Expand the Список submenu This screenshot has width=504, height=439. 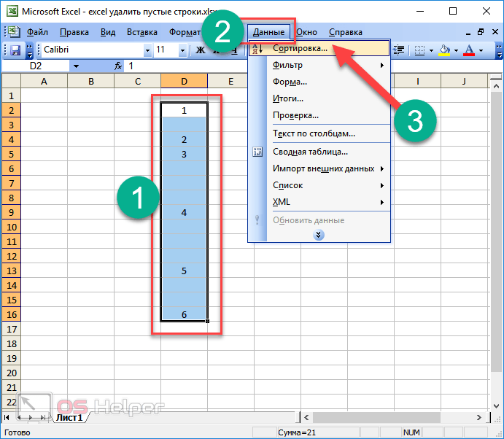pos(382,185)
